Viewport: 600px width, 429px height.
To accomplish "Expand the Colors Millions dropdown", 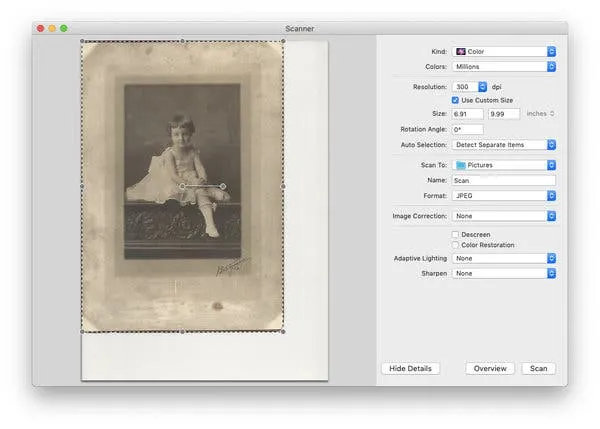I will pos(503,67).
